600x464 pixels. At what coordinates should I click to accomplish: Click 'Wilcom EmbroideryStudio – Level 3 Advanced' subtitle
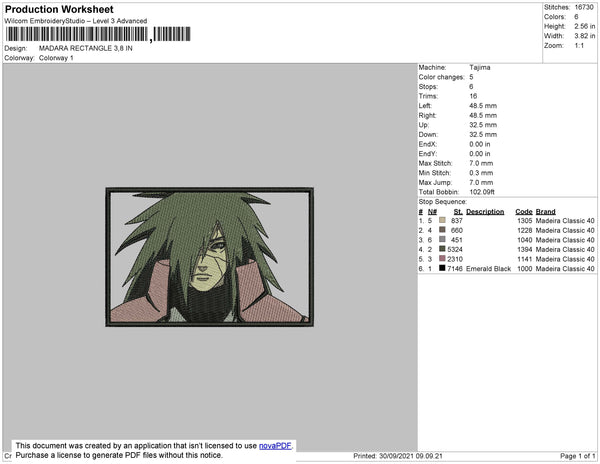[76, 21]
